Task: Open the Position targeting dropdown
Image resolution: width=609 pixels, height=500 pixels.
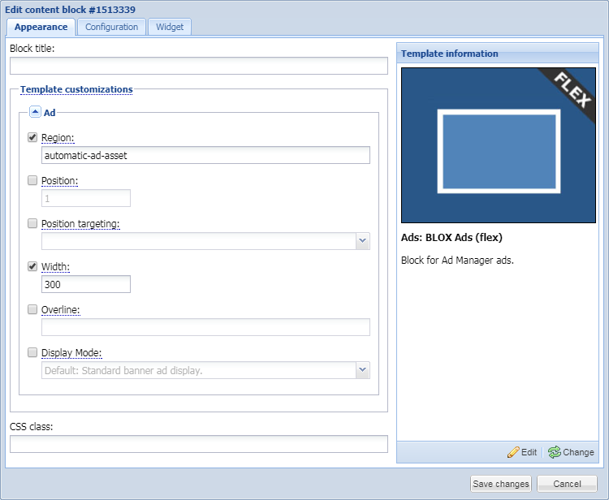Action: click(x=362, y=241)
